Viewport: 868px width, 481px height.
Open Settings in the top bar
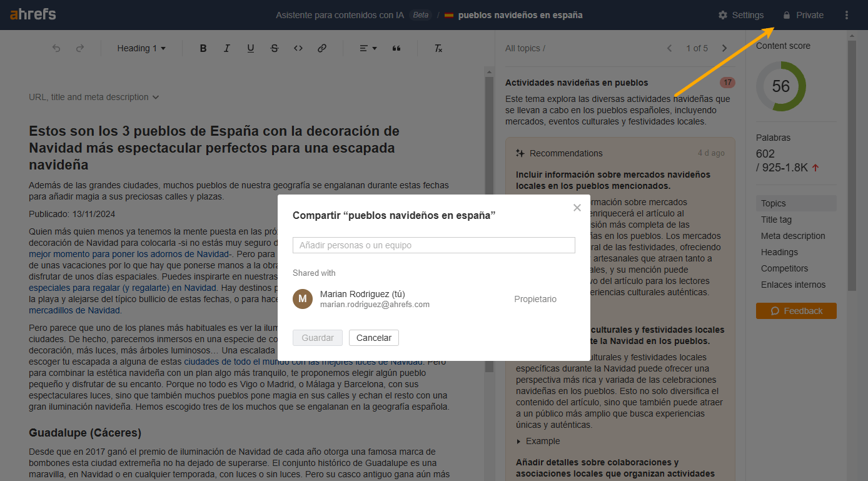pyautogui.click(x=741, y=15)
